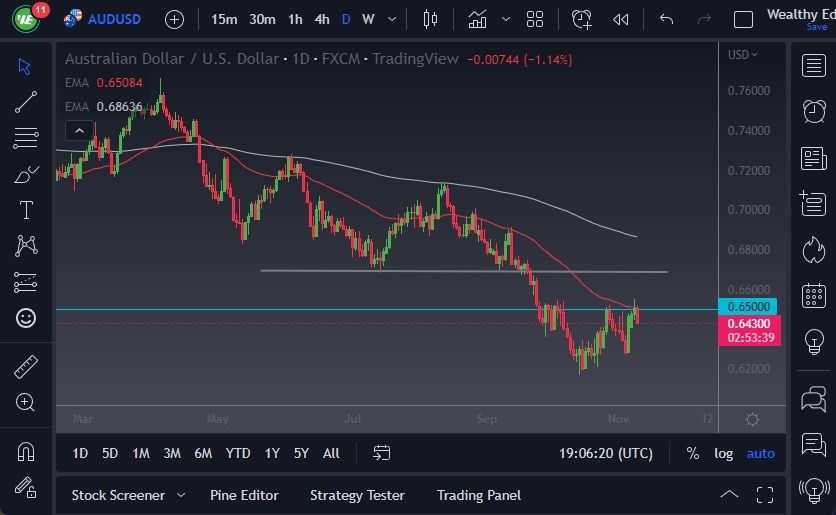Click the bar replay rewind icon
Image resolution: width=836 pixels, height=515 pixels.
(621, 19)
